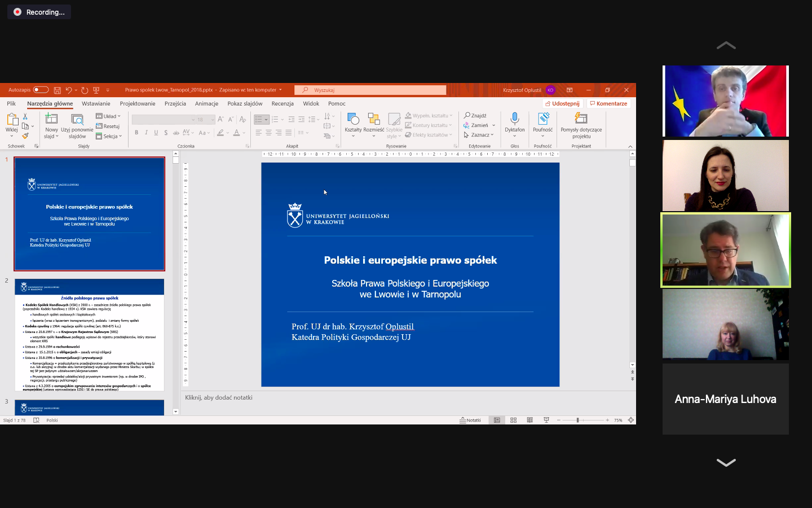Toggle align text right
This screenshot has width=812, height=508.
pos(279,133)
